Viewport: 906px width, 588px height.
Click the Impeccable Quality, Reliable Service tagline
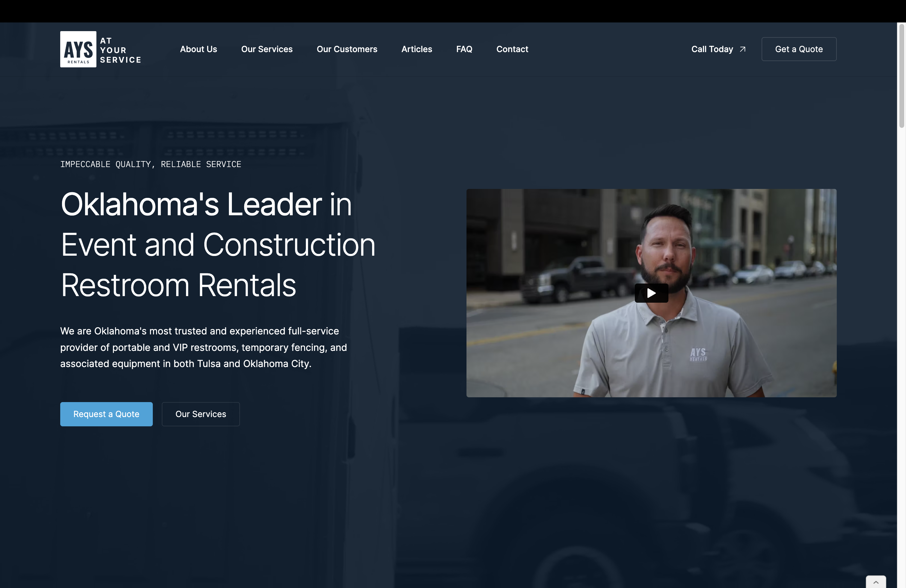(x=151, y=164)
